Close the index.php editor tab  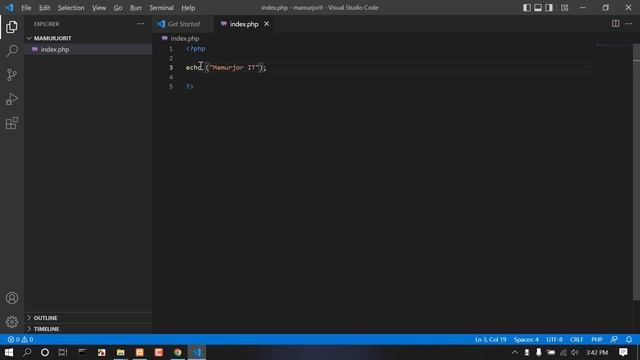pyautogui.click(x=267, y=24)
